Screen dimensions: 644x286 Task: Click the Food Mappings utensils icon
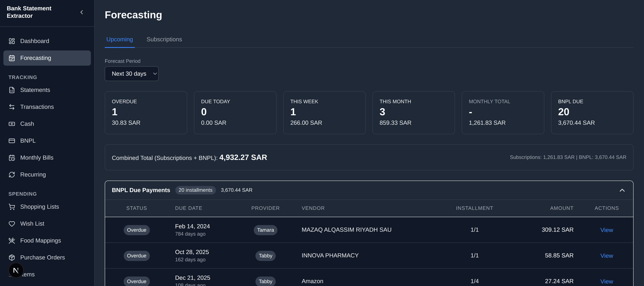coord(12,241)
